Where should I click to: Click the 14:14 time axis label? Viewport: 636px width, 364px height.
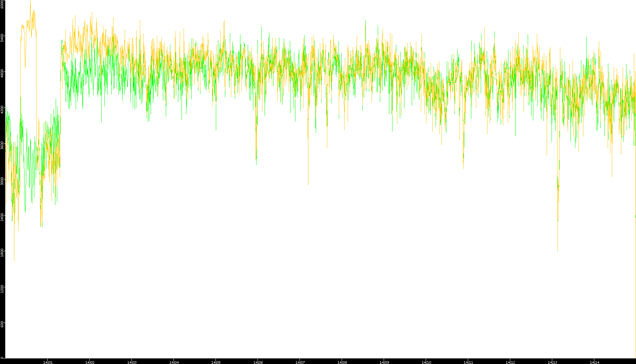tap(594, 362)
